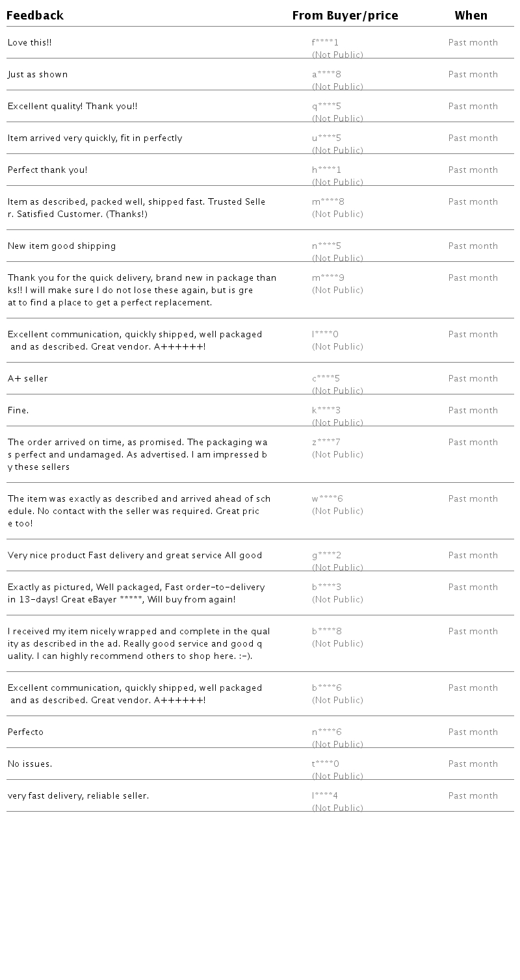Viewport: 520px width, 980px height.
Task: Click the "Perfecto" feedback comment
Action: coord(25,732)
